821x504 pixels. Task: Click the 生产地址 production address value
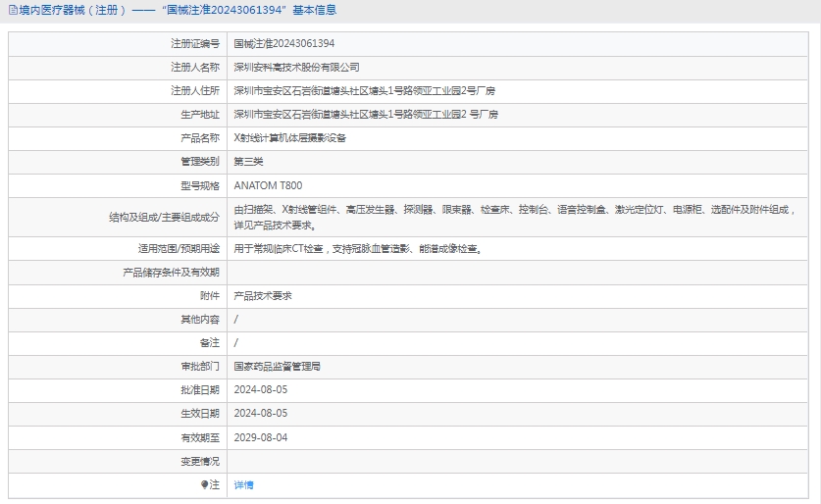[x=366, y=114]
